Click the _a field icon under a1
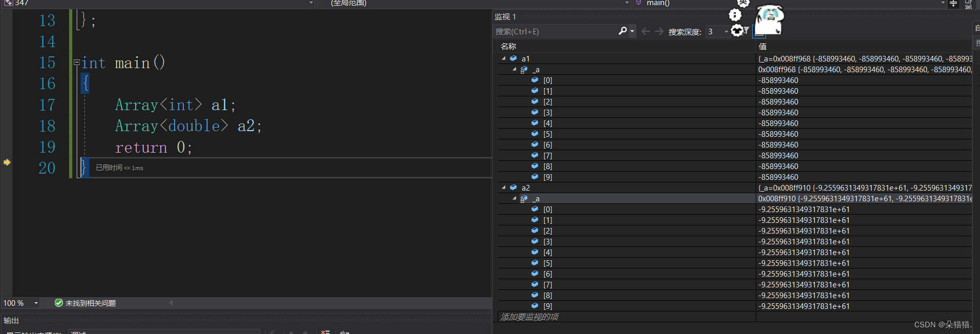 [x=524, y=69]
